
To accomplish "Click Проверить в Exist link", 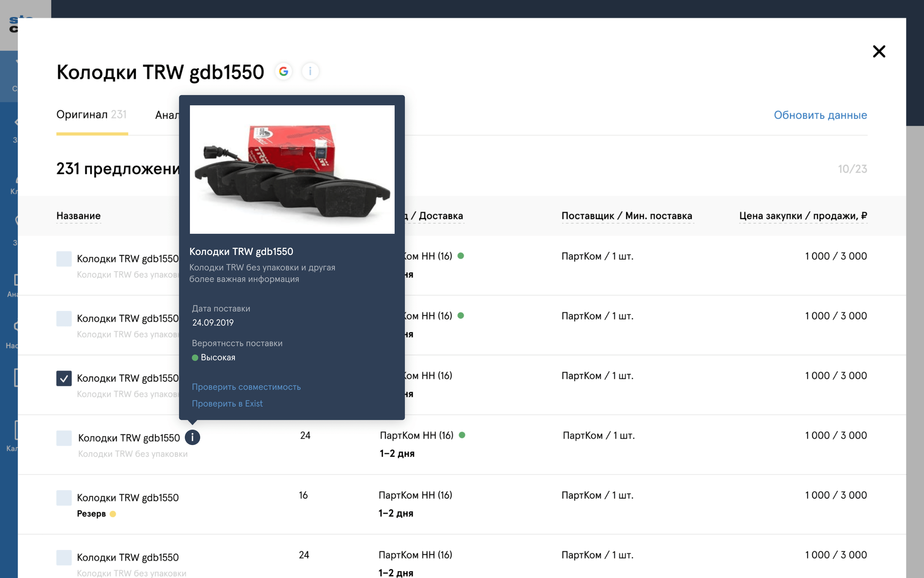I will coord(227,404).
